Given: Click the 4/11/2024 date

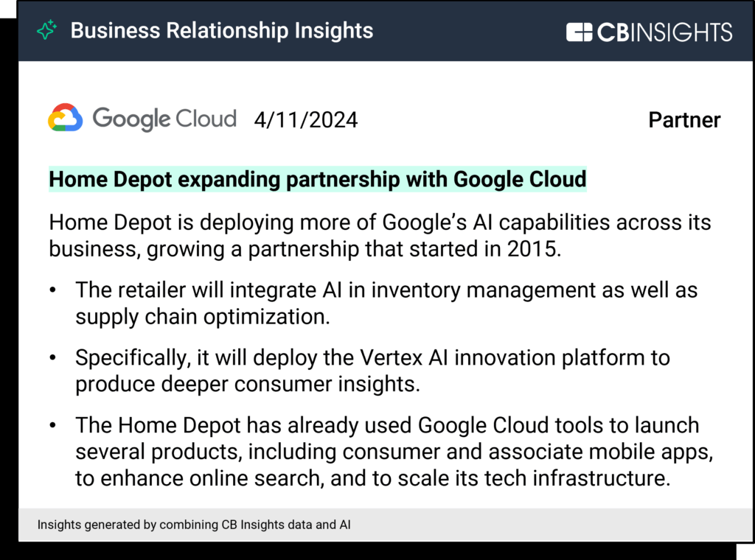Looking at the screenshot, I should click(x=305, y=120).
